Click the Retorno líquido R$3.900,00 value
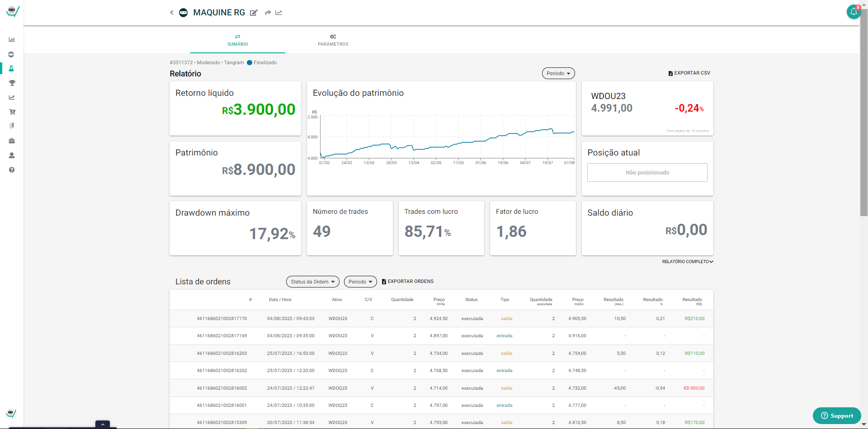Screen dimensions: 868x429 click(259, 109)
